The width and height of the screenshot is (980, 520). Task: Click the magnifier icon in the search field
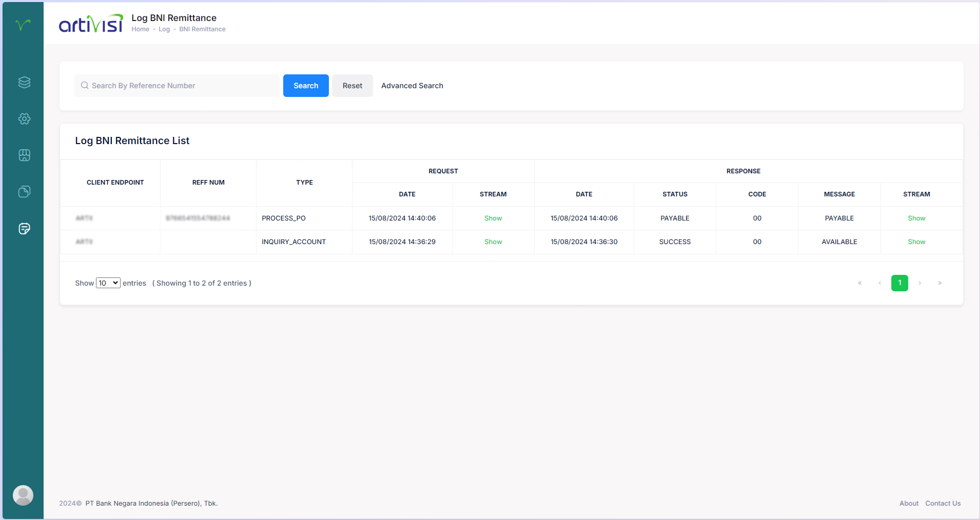coord(85,86)
